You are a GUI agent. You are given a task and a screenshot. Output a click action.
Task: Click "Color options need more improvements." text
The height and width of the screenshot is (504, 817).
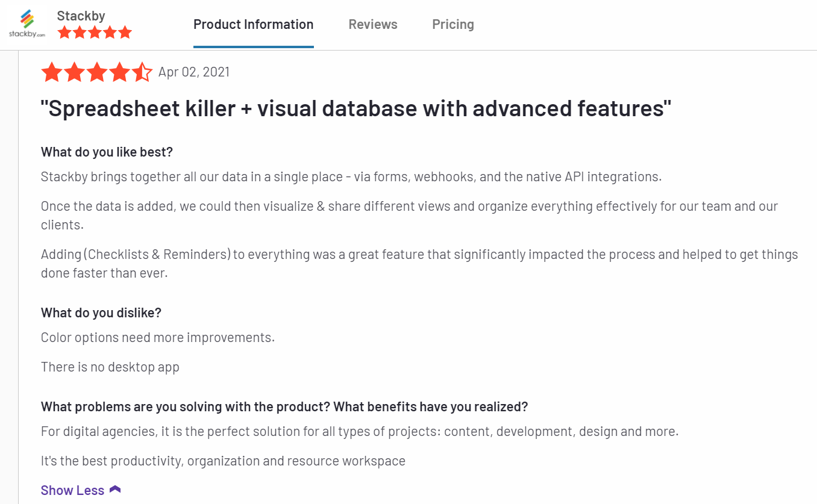pos(158,338)
